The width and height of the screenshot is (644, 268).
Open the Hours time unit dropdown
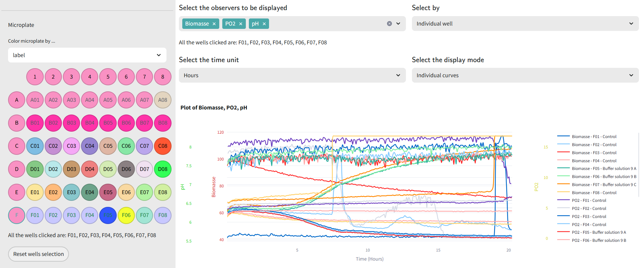coord(292,75)
